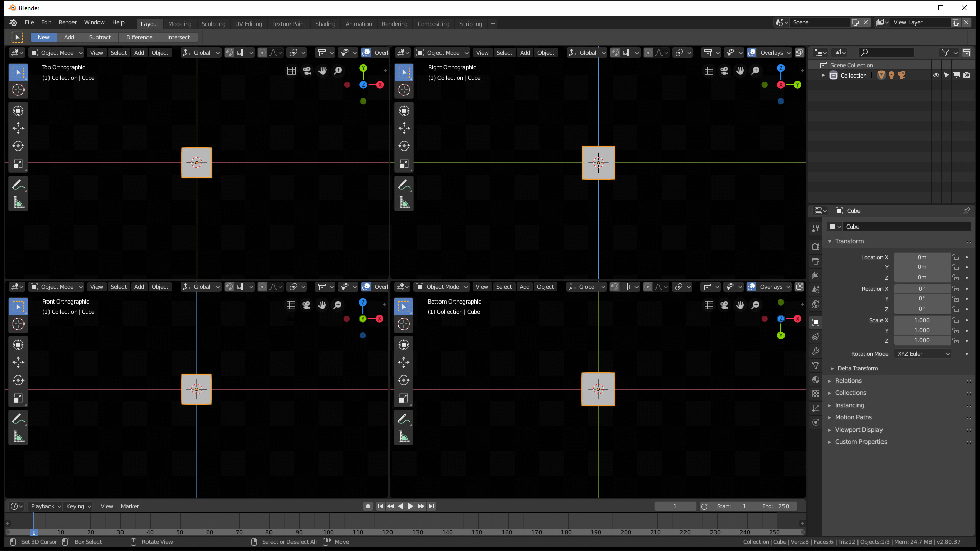Adjust the Location X slider in Transform panel

(x=923, y=257)
